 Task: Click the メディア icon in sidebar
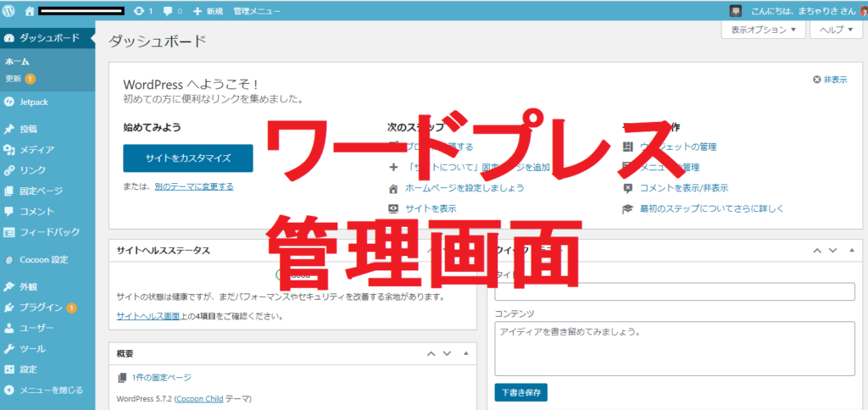tap(8, 150)
